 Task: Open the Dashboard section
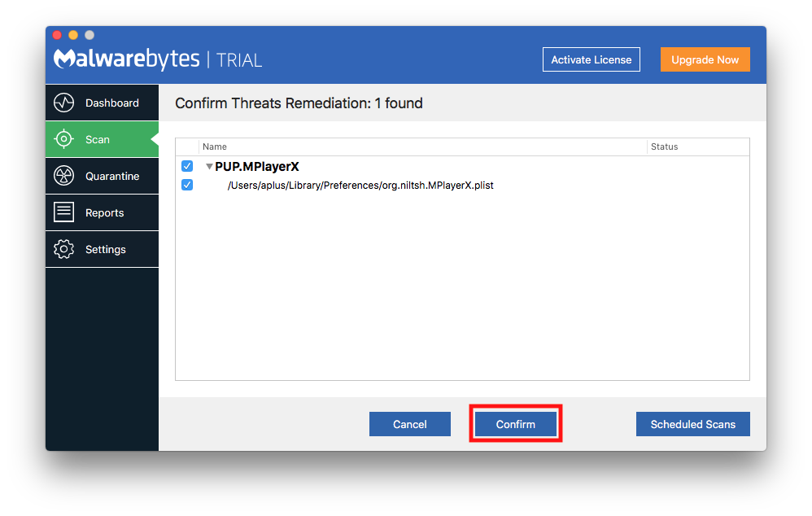tap(102, 103)
